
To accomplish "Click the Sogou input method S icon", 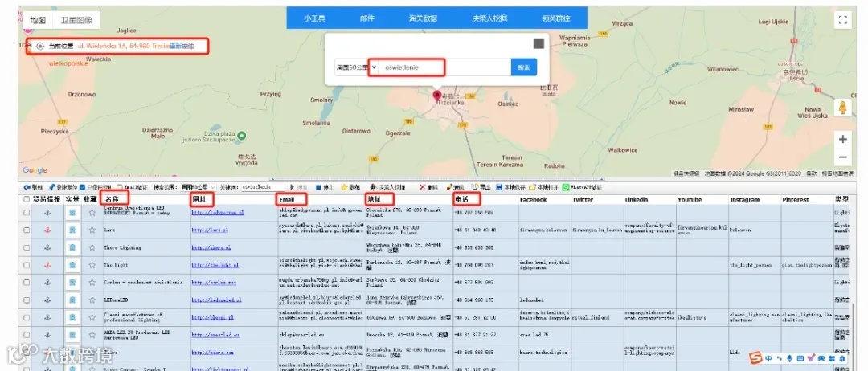I will 756,358.
